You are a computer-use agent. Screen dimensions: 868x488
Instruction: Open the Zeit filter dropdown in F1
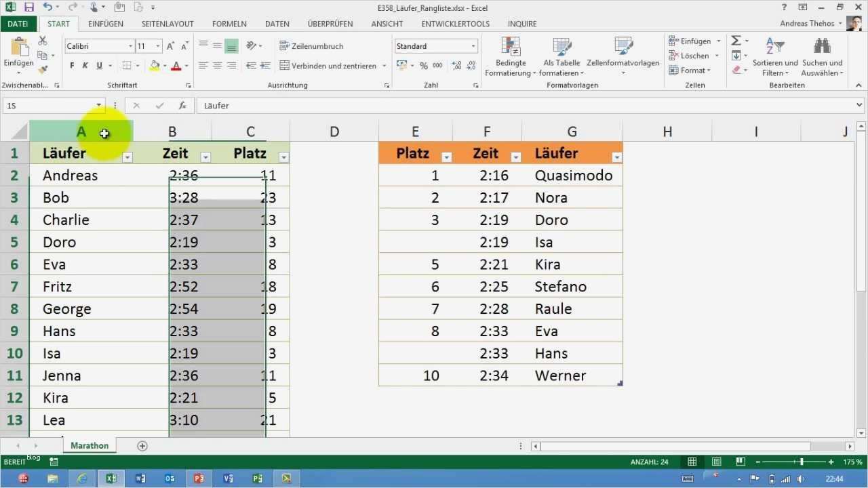516,157
